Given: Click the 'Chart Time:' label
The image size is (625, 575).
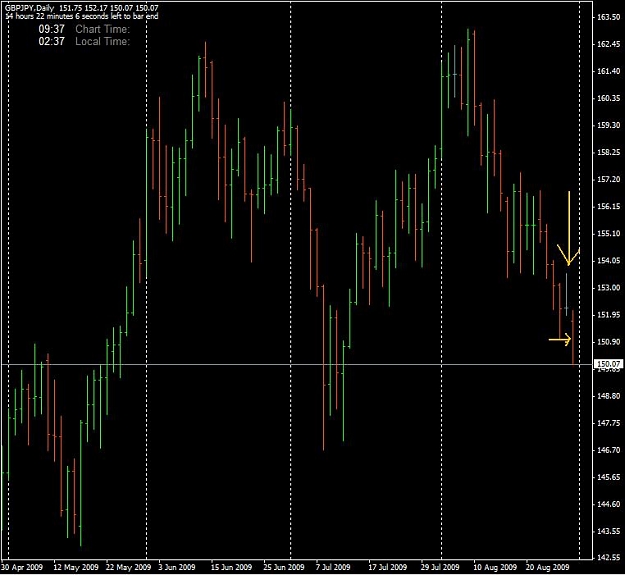Looking at the screenshot, I should pyautogui.click(x=102, y=29).
